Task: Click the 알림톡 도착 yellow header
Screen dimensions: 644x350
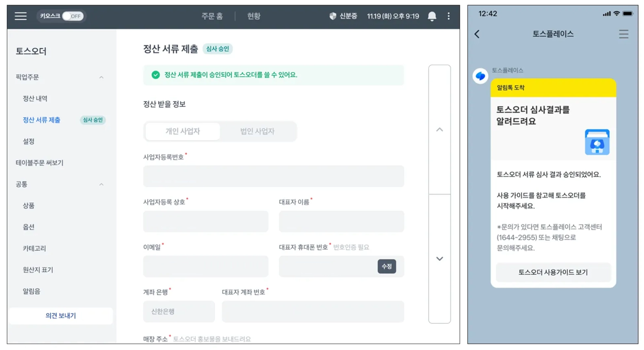Action: [x=553, y=88]
